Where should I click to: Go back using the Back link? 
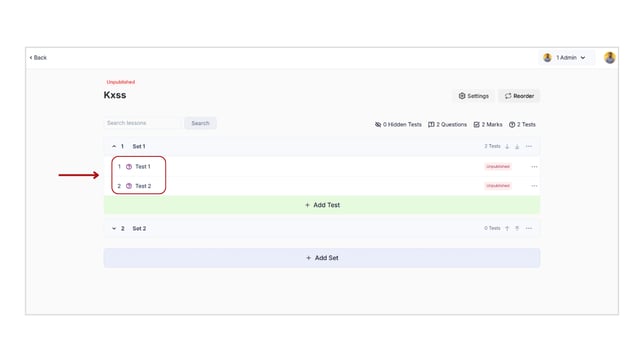click(38, 58)
